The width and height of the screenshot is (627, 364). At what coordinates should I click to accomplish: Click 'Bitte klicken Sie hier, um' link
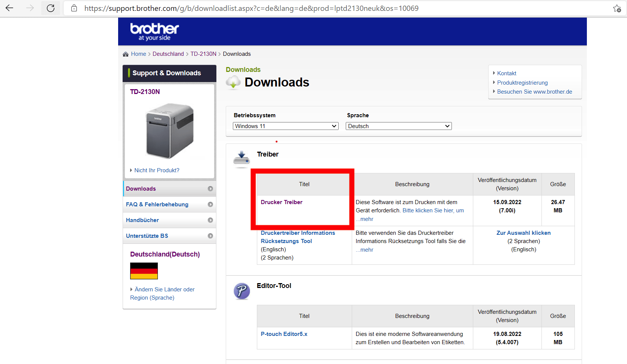433,210
